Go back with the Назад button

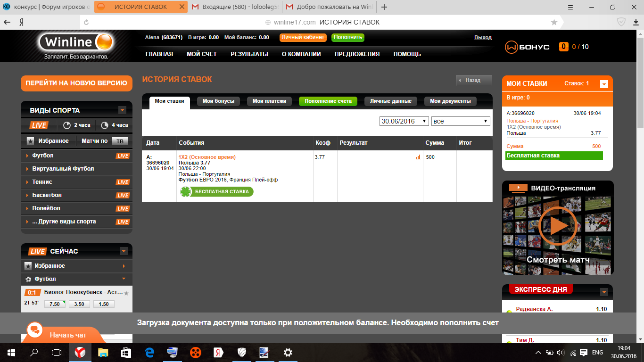pos(474,81)
